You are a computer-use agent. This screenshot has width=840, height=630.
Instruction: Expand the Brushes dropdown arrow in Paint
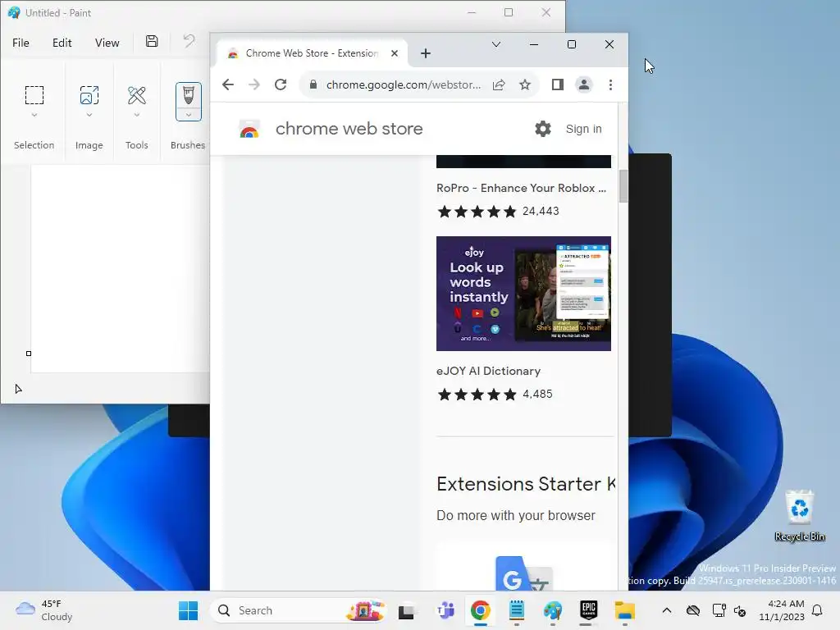189,115
